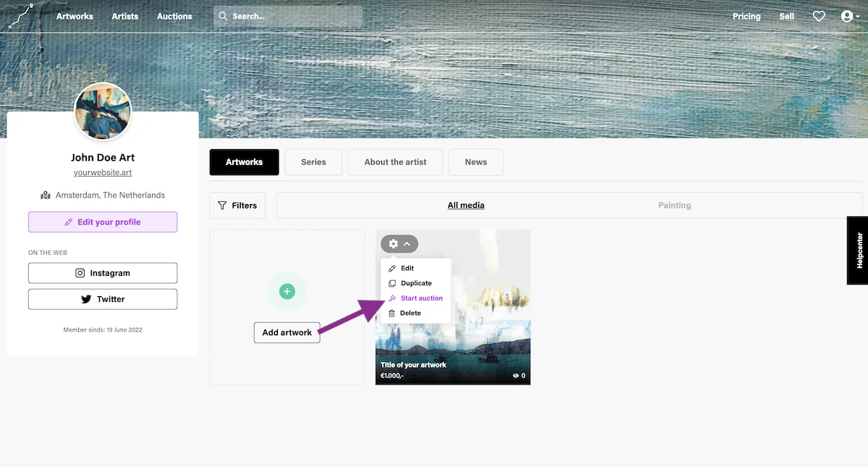868x467 pixels.
Task: Open the account dropdown menu
Action: click(x=849, y=15)
